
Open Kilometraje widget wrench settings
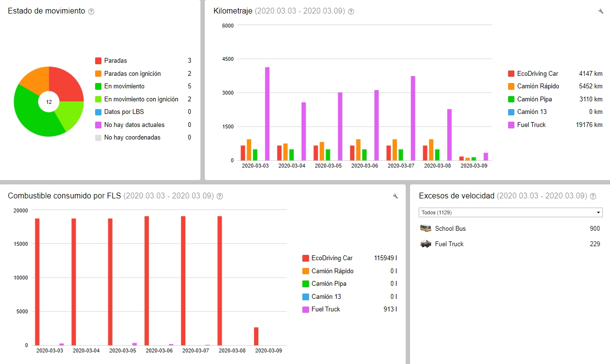pyautogui.click(x=601, y=11)
